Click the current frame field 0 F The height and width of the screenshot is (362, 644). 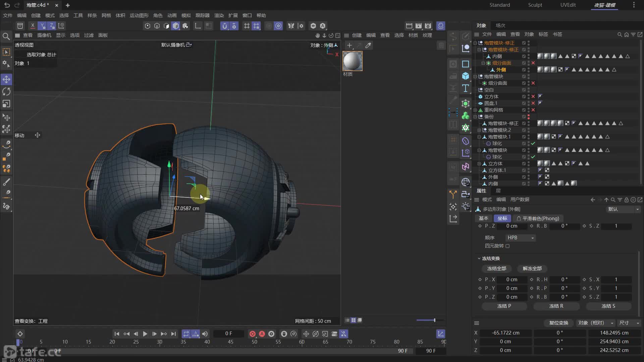228,334
